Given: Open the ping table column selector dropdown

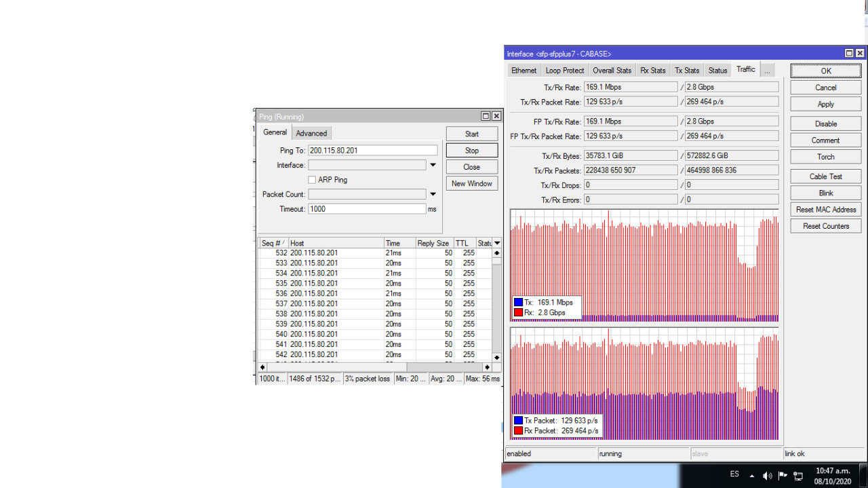Looking at the screenshot, I should click(497, 243).
